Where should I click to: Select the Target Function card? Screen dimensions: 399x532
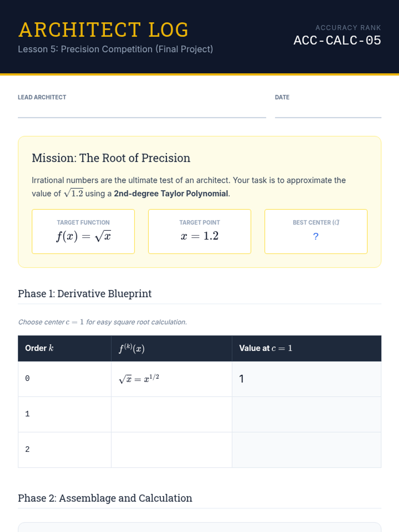[83, 231]
